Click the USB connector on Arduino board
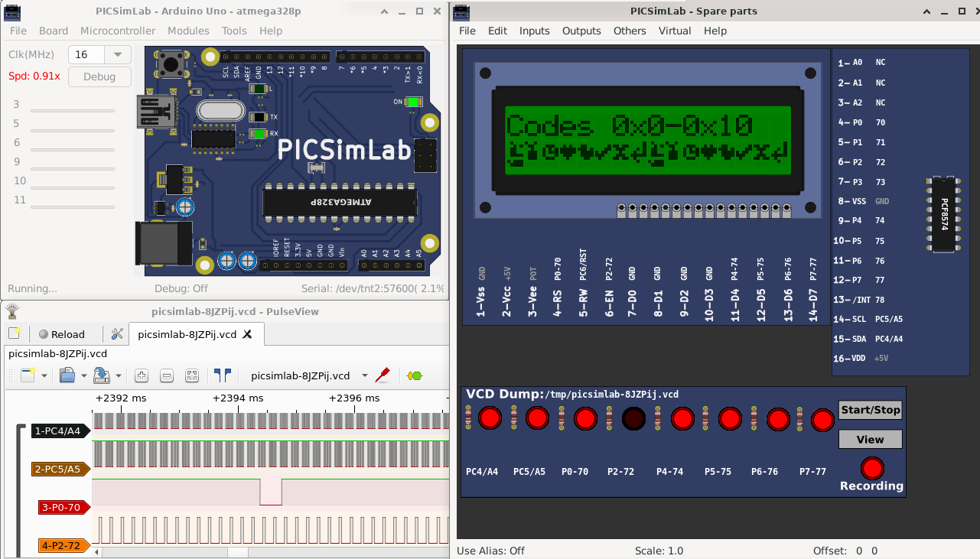980x559 pixels. pos(158,112)
